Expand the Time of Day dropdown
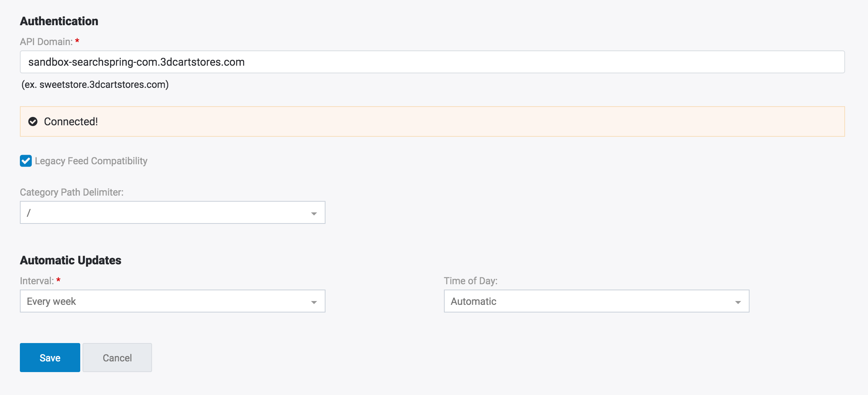The width and height of the screenshot is (868, 395). coord(596,301)
